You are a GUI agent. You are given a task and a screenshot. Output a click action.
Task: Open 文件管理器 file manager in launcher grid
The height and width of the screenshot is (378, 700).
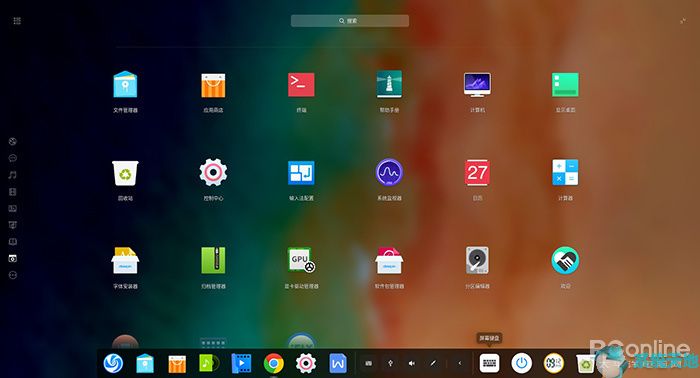tap(125, 84)
